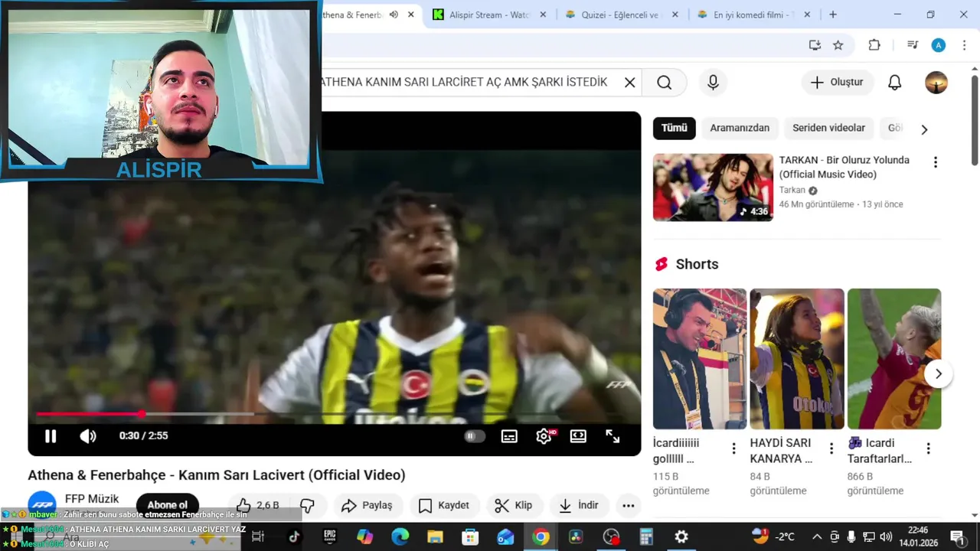
Task: Open the taskbar volume speaker icon
Action: click(x=886, y=537)
